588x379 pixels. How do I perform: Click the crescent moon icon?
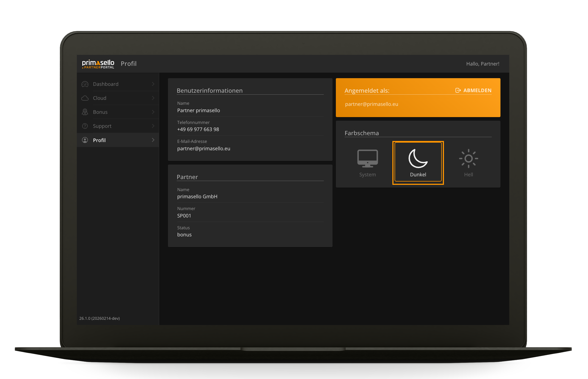pyautogui.click(x=418, y=159)
